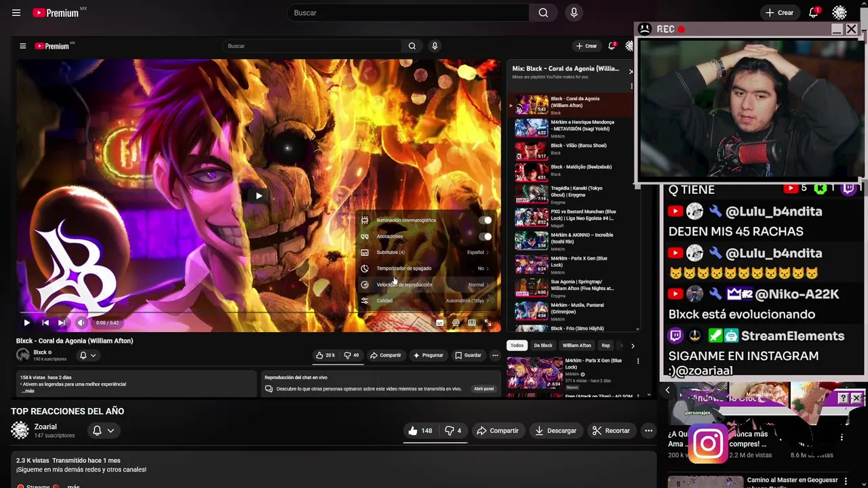Share Zoarial stream via Compartir
The image size is (868, 488).
(x=497, y=430)
